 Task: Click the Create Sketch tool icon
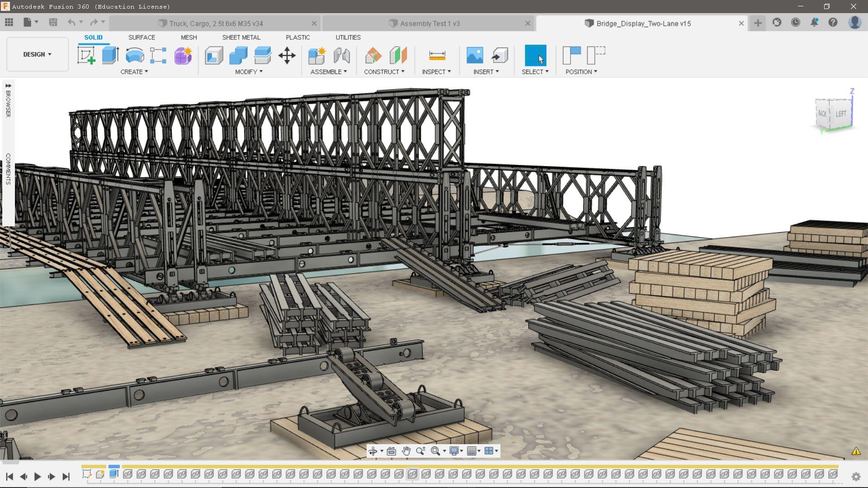86,56
